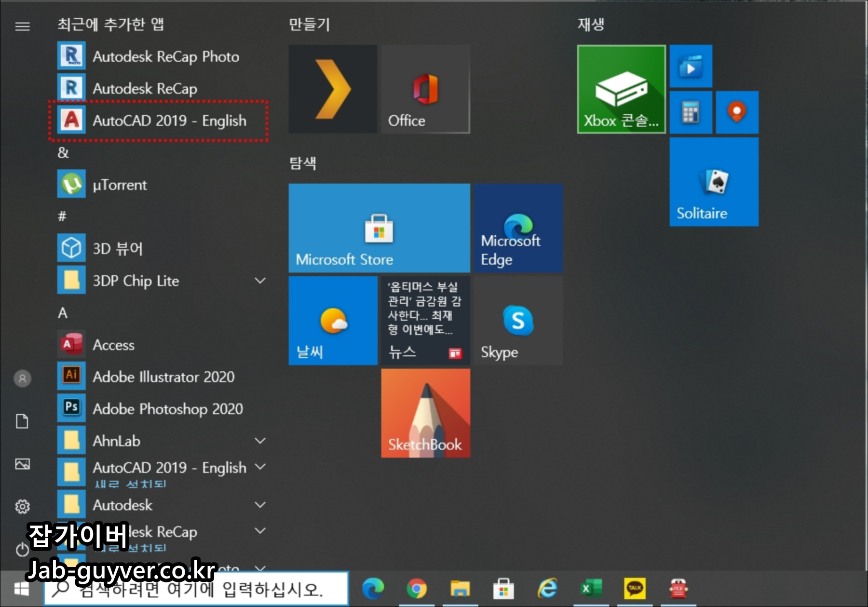Open the 3D 뷰어 app
Image resolution: width=868 pixels, height=607 pixels.
(x=162, y=248)
